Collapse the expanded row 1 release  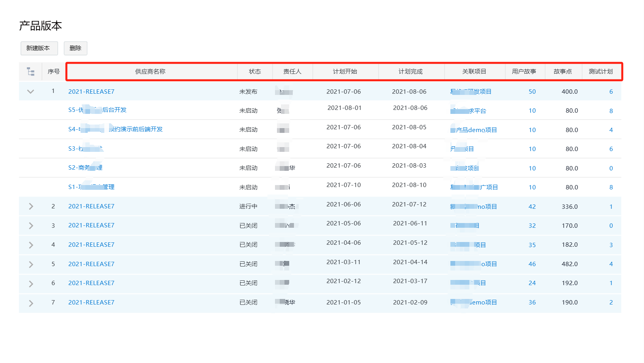click(30, 91)
